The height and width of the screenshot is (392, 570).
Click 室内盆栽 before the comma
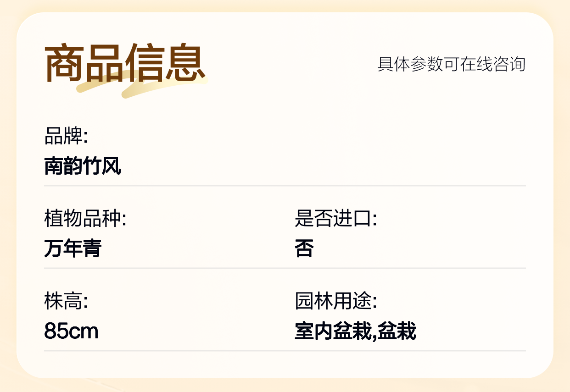point(332,331)
